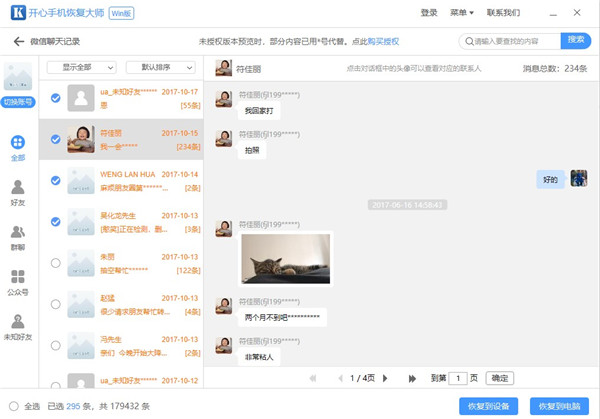The height and width of the screenshot is (419, 600).
Task: Click the account avatar above 切换账号
Action: pyautogui.click(x=18, y=76)
